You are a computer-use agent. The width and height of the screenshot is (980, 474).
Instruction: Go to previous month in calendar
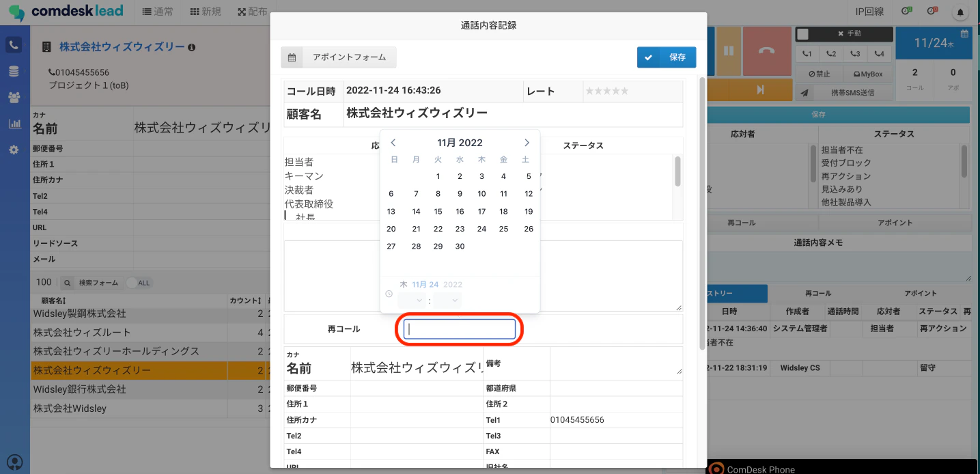(393, 143)
